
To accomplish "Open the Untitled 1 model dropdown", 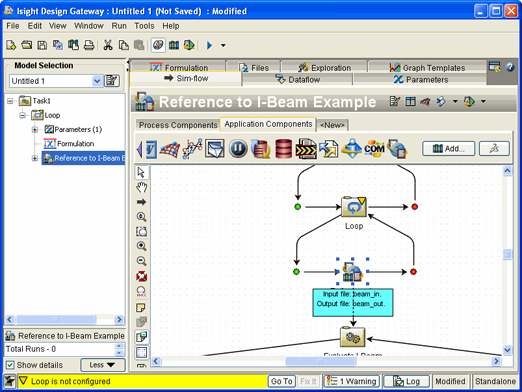I will coord(97,81).
